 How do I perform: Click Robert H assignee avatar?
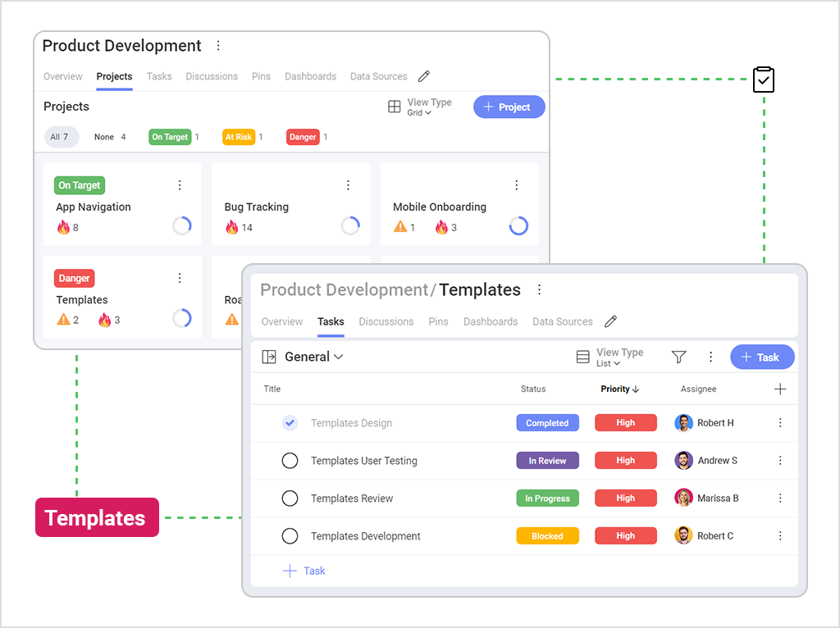683,423
